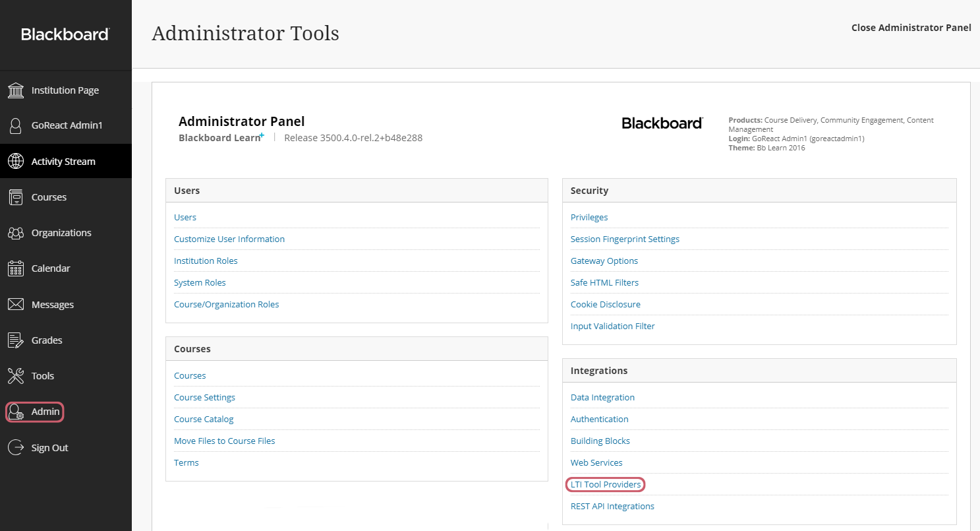Viewport: 980px width, 531px height.
Task: Open Gateway Options link
Action: 604,261
